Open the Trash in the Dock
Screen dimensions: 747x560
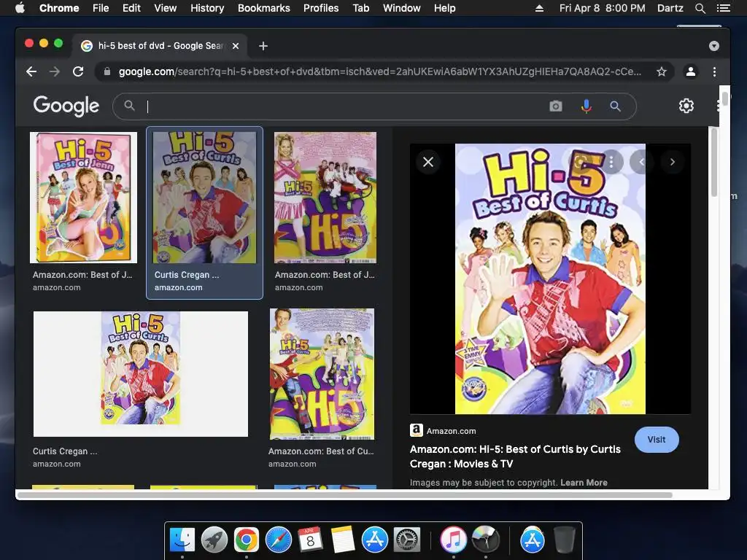(x=565, y=540)
